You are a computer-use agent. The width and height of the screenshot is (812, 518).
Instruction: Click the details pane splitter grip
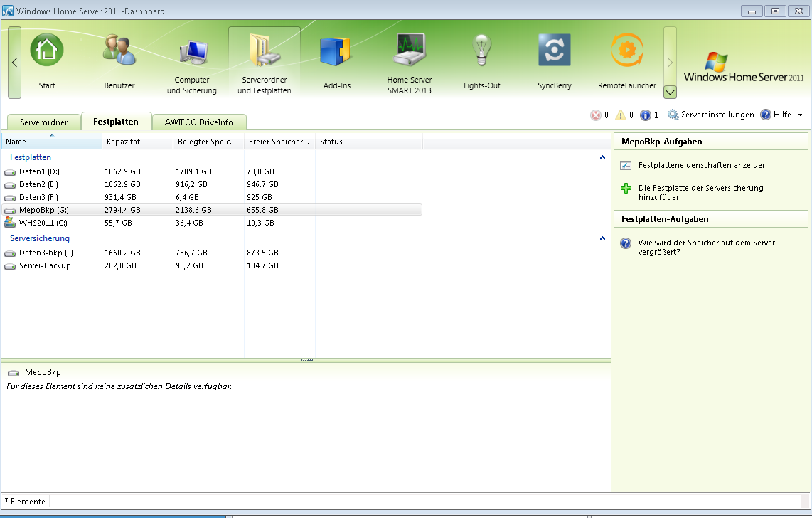(x=306, y=359)
